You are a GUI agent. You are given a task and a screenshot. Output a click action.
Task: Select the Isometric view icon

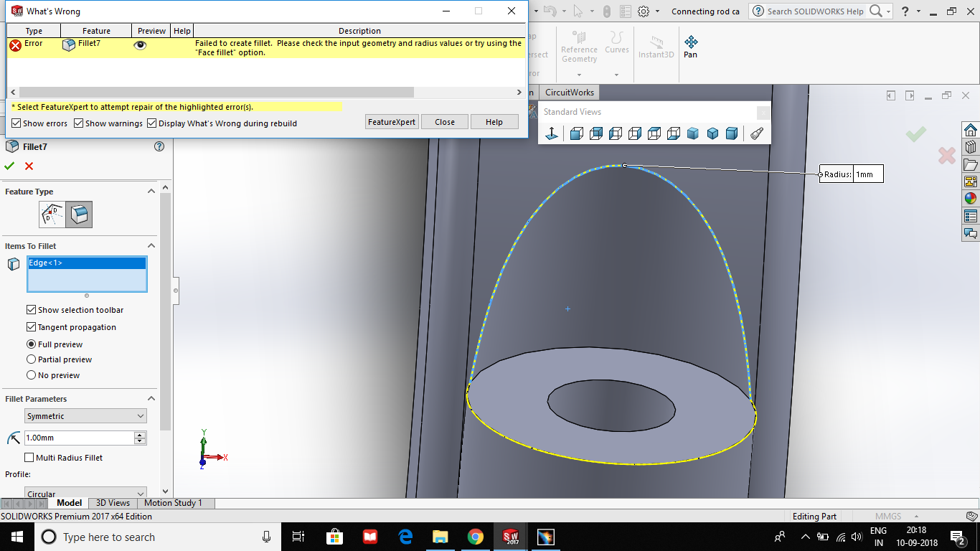pyautogui.click(x=692, y=133)
